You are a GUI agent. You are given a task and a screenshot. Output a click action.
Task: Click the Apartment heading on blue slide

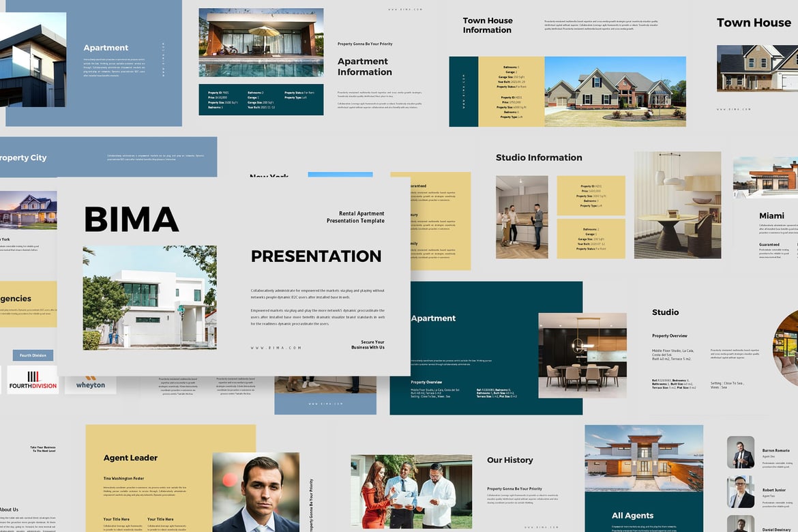click(106, 48)
